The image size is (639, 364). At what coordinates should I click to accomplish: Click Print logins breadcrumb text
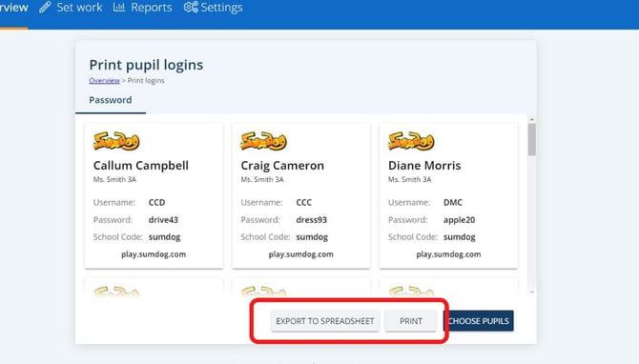[x=146, y=81]
